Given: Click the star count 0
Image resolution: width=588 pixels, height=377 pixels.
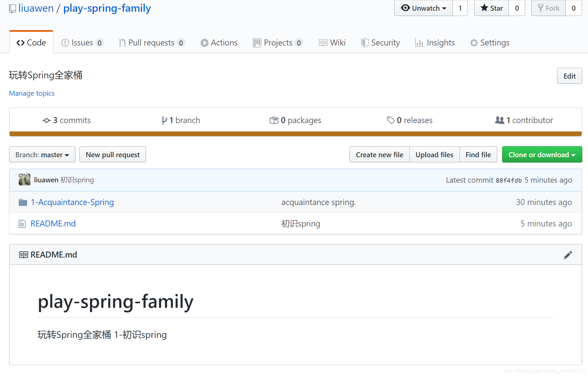Looking at the screenshot, I should pos(517,8).
